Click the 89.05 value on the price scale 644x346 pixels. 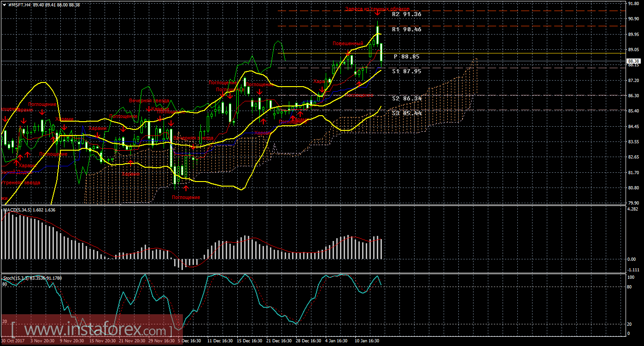(x=633, y=49)
